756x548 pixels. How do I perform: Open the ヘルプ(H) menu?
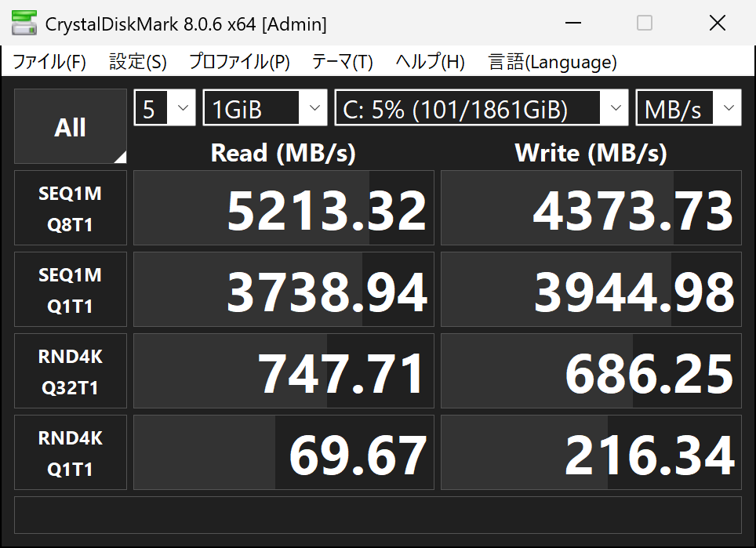pos(430,63)
